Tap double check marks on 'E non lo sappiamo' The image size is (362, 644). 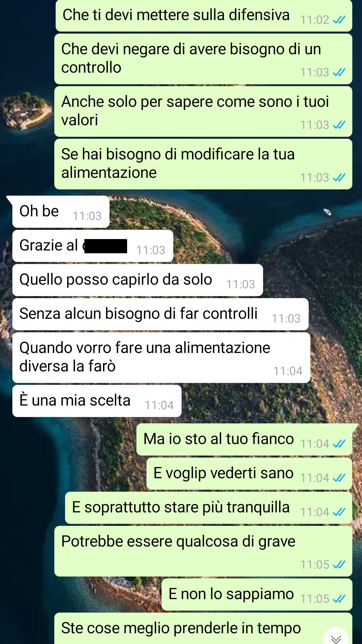(339, 599)
